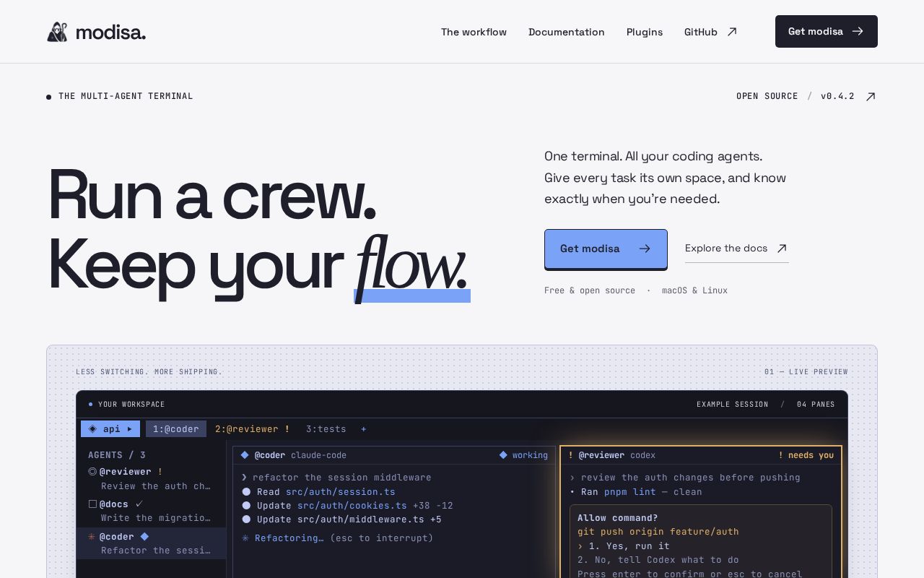Open the GitHub link in the header
This screenshot has width=924, height=578.
coord(710,32)
